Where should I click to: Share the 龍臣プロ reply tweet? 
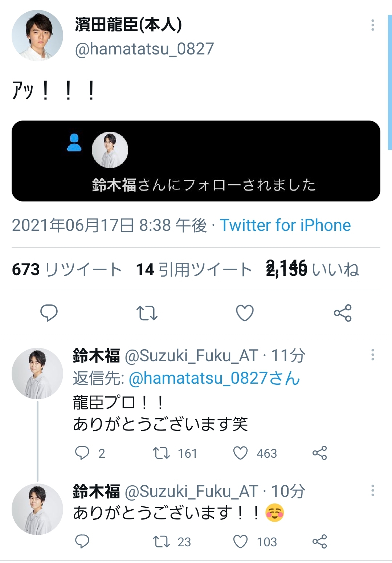pyautogui.click(x=320, y=453)
